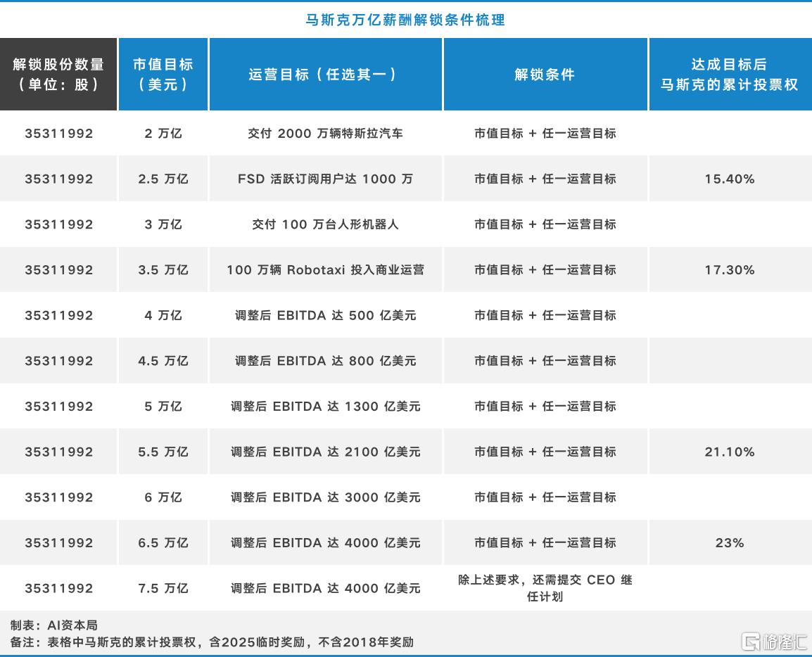The height and width of the screenshot is (657, 812).
Task: Select the Robotaxi 投入商业运营 cell
Action: 326,269
